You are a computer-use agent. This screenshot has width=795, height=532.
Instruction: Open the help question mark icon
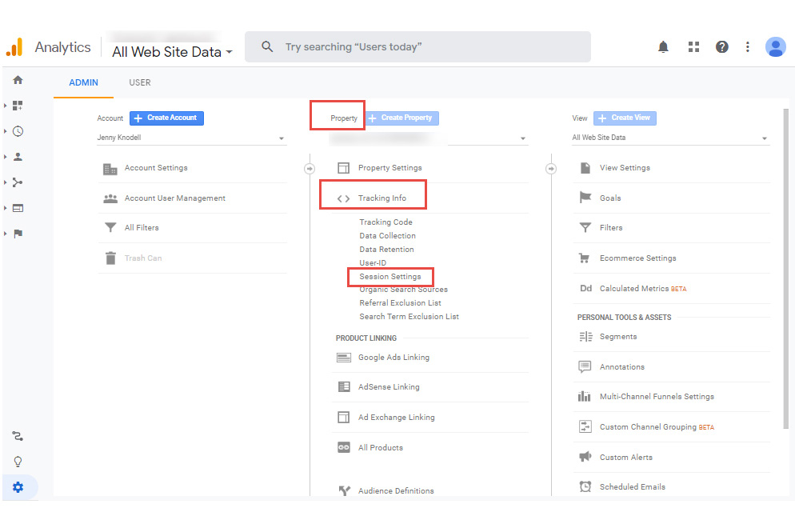click(x=722, y=47)
